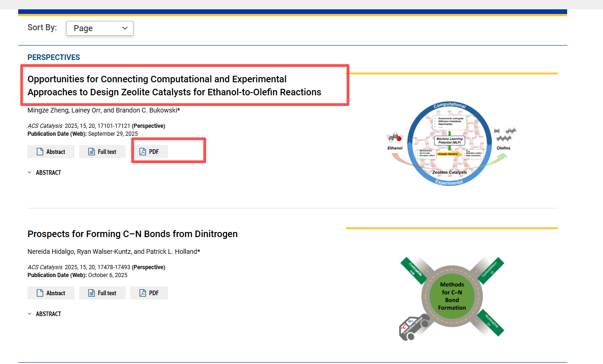Select author Nereida Hidalgo
The image size is (603, 364).
tap(51, 251)
